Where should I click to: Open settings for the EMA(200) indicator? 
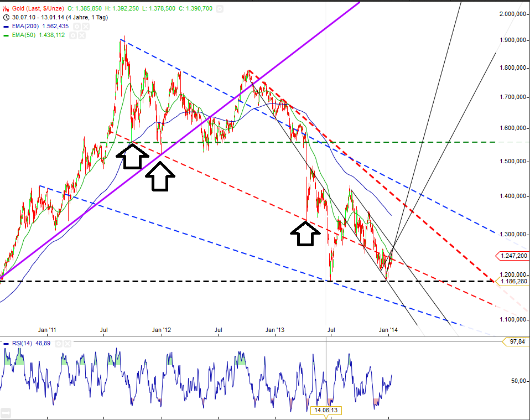[x=76, y=27]
